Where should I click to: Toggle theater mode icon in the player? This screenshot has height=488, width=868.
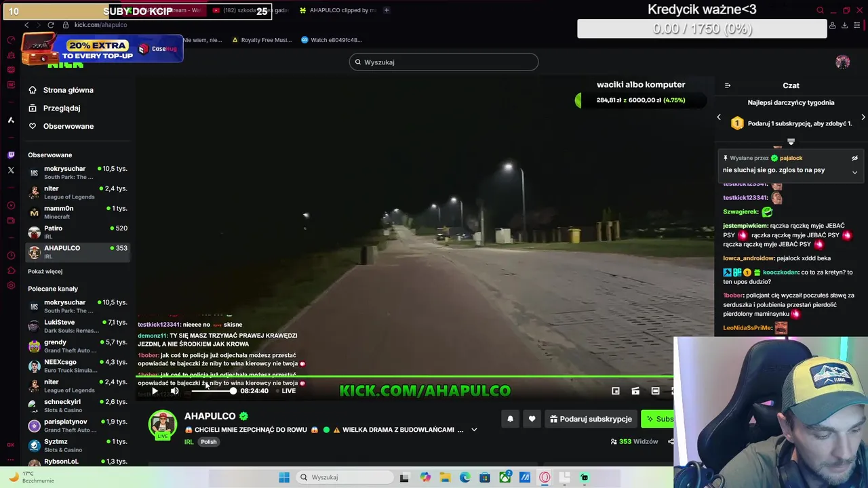tap(635, 391)
